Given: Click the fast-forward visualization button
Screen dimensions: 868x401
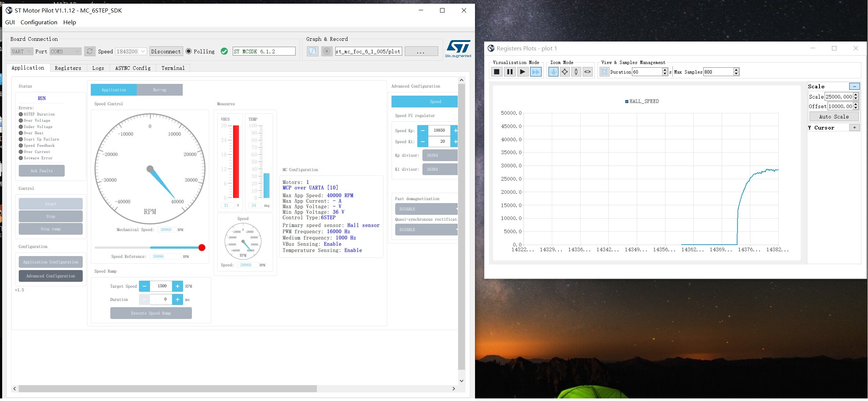Looking at the screenshot, I should 536,72.
